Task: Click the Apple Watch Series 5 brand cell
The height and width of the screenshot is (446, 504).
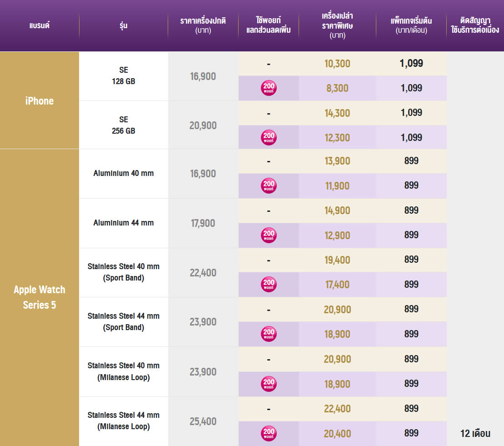Action: click(x=40, y=297)
